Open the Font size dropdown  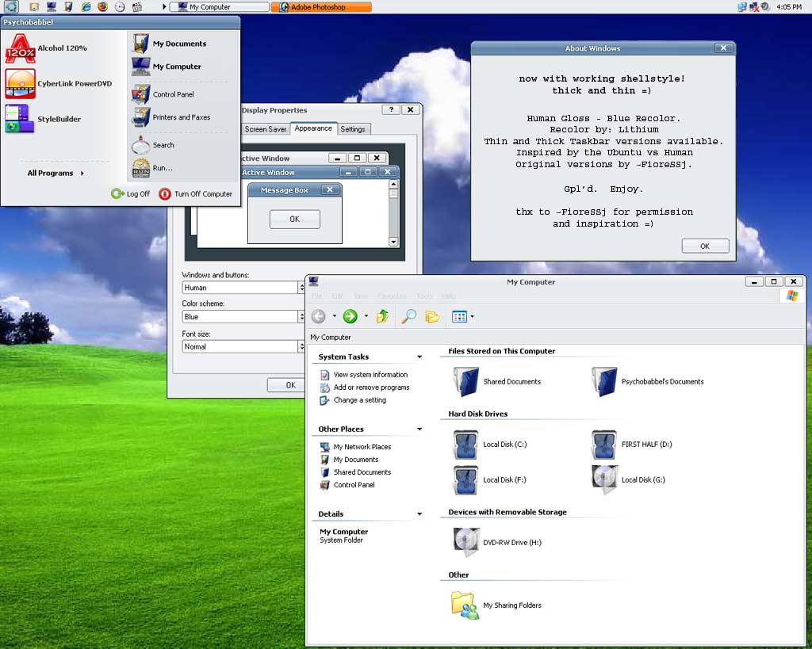[x=301, y=346]
